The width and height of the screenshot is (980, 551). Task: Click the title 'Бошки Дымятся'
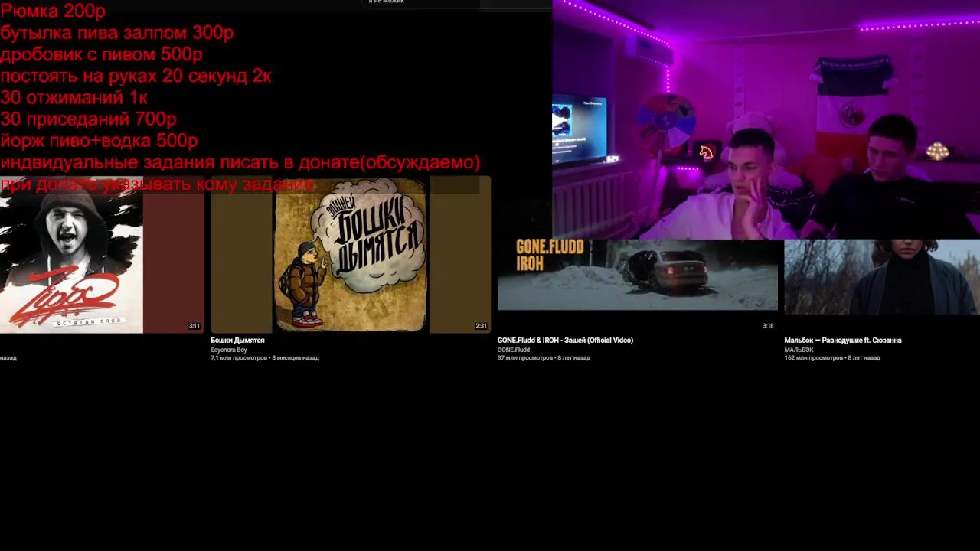pos(237,340)
